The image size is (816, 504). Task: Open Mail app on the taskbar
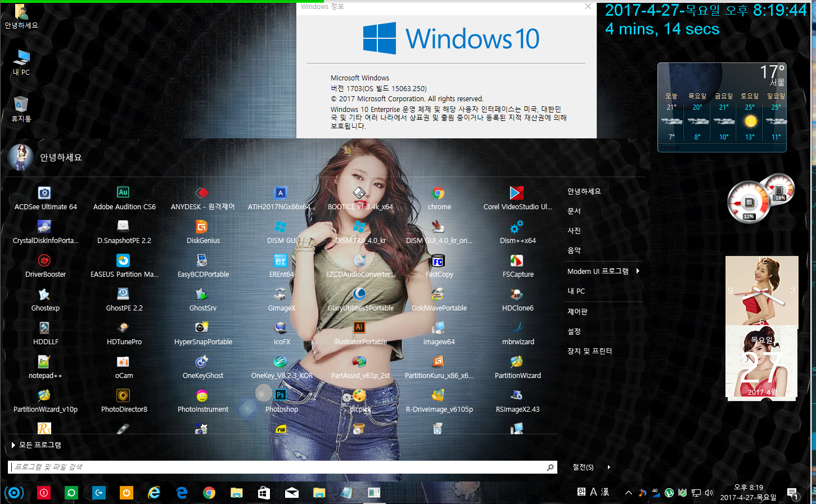click(x=292, y=493)
